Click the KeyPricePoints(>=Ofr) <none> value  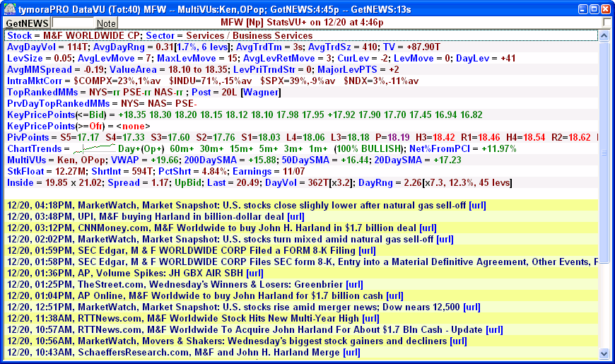(x=133, y=127)
